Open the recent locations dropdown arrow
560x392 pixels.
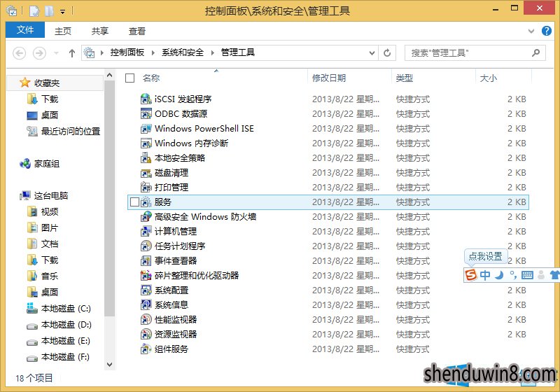(x=56, y=53)
